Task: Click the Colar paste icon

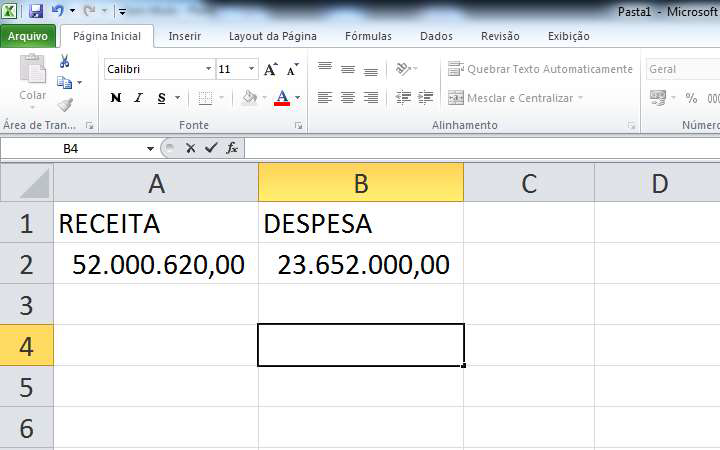Action: tap(33, 69)
